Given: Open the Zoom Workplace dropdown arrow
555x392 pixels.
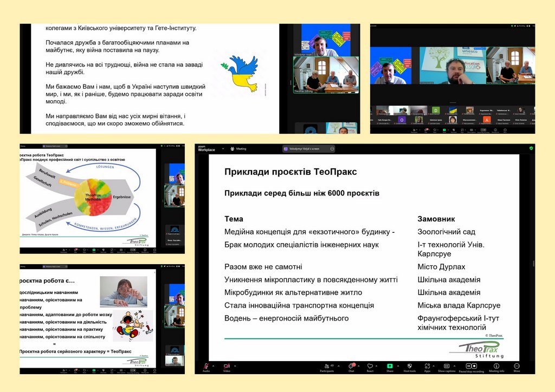Looking at the screenshot, I should tap(223, 149).
